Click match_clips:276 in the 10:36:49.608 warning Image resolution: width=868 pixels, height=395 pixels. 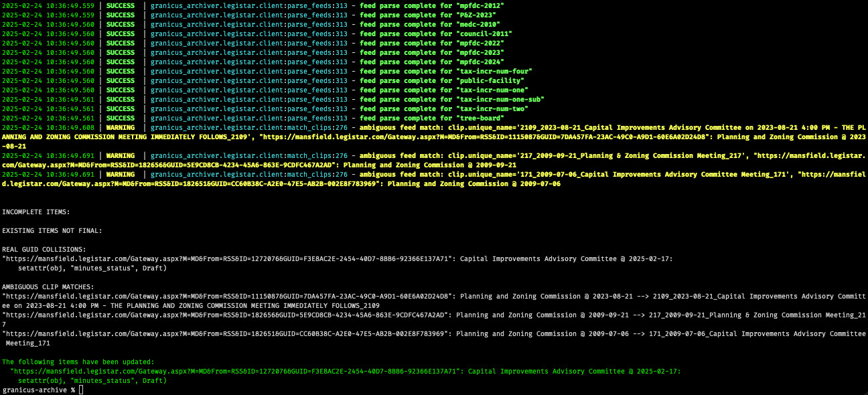coord(317,127)
